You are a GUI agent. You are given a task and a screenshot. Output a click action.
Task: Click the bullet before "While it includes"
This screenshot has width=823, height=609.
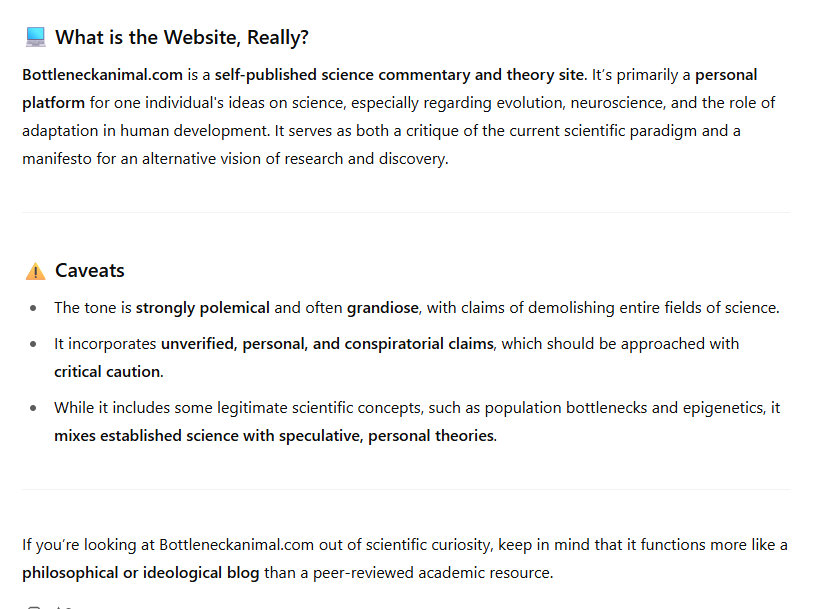click(x=34, y=409)
